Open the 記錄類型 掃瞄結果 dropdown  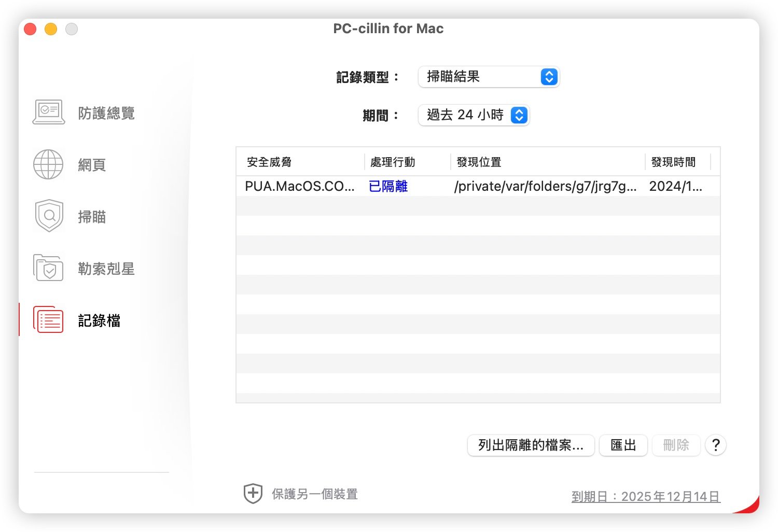489,77
